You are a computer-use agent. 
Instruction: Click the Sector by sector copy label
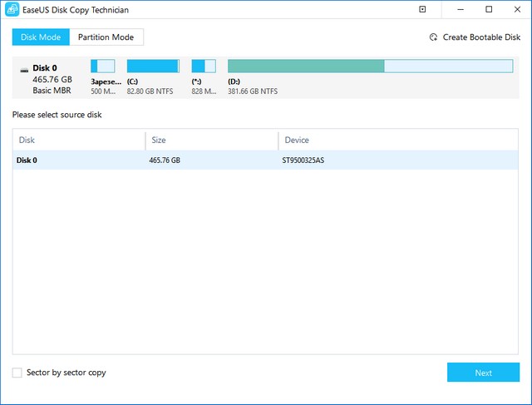click(66, 373)
